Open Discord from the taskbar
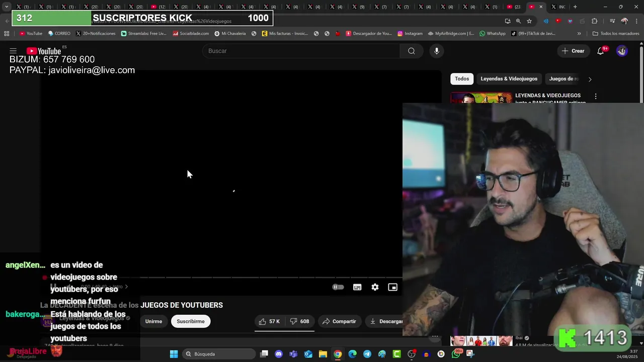 (279, 354)
